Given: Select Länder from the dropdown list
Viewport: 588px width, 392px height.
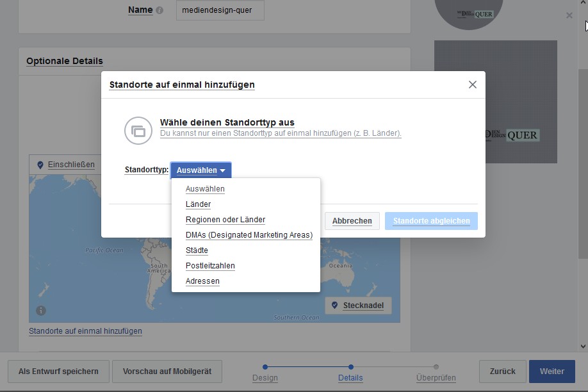Looking at the screenshot, I should pyautogui.click(x=198, y=204).
